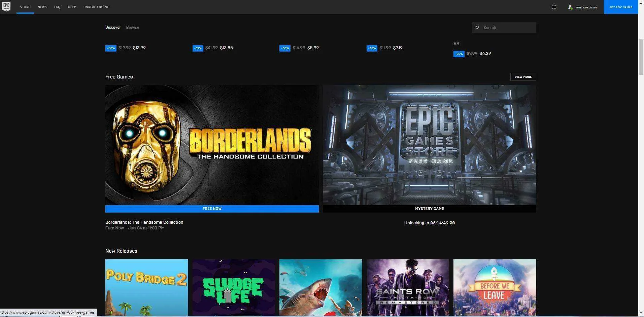Click the MYSTERY GAME label bar
The width and height of the screenshot is (644, 317).
[430, 209]
